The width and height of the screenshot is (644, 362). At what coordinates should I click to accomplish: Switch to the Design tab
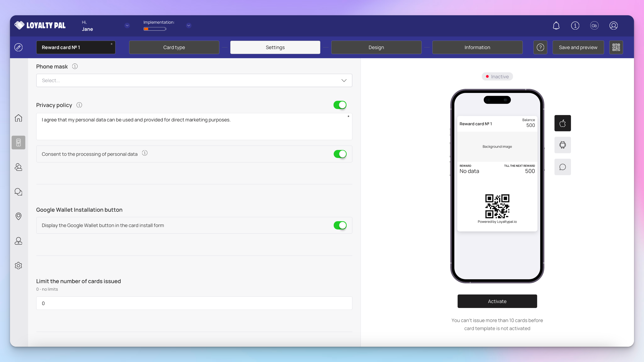[x=376, y=47]
